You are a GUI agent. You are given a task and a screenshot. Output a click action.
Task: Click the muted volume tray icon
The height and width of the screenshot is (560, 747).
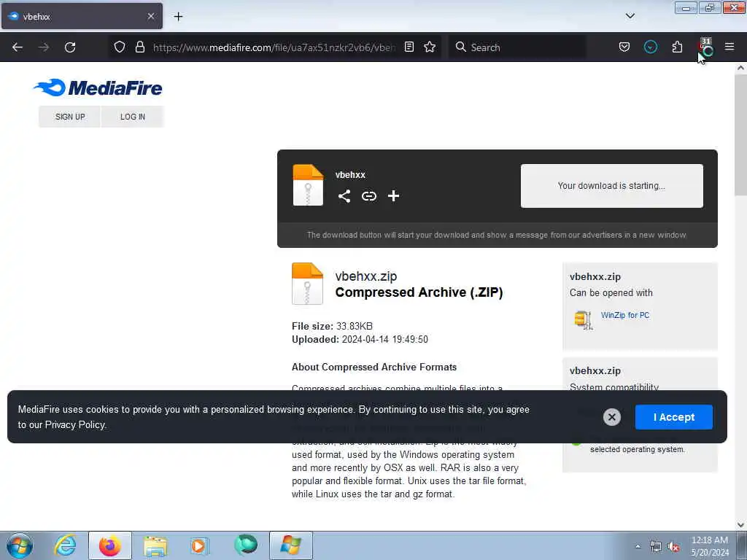coord(673,547)
